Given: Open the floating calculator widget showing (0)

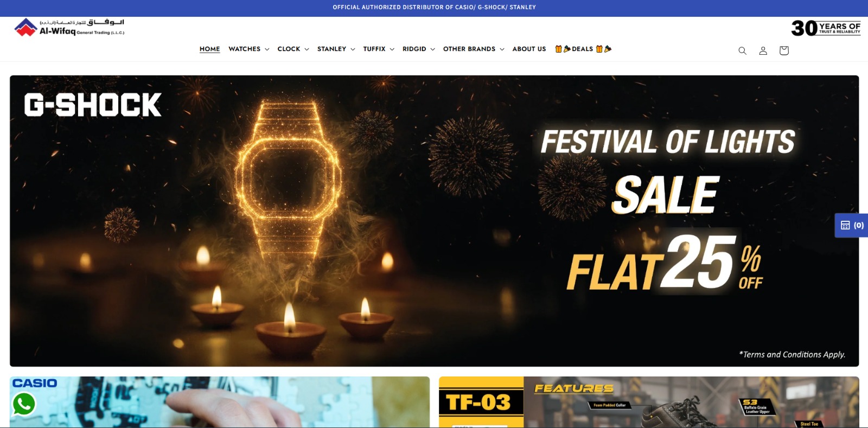Looking at the screenshot, I should [x=852, y=225].
